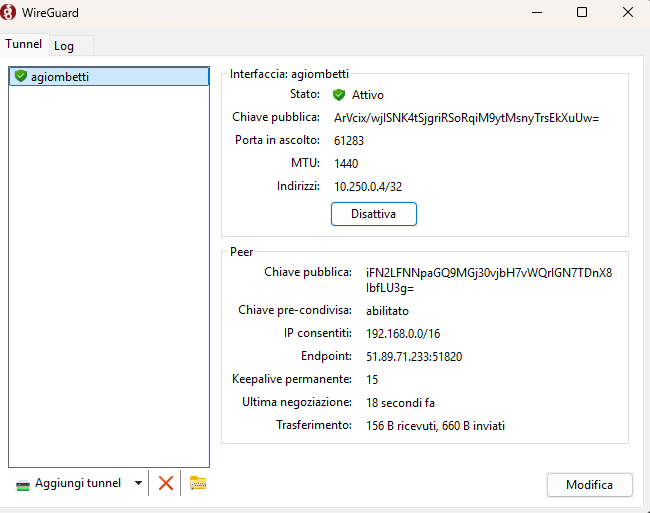The width and height of the screenshot is (650, 513).
Task: Click the address value 10.250.0.4/32
Action: point(368,186)
